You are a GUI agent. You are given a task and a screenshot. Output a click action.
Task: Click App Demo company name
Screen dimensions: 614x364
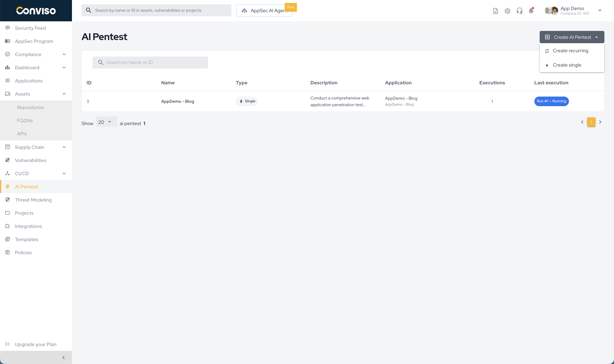pos(572,8)
